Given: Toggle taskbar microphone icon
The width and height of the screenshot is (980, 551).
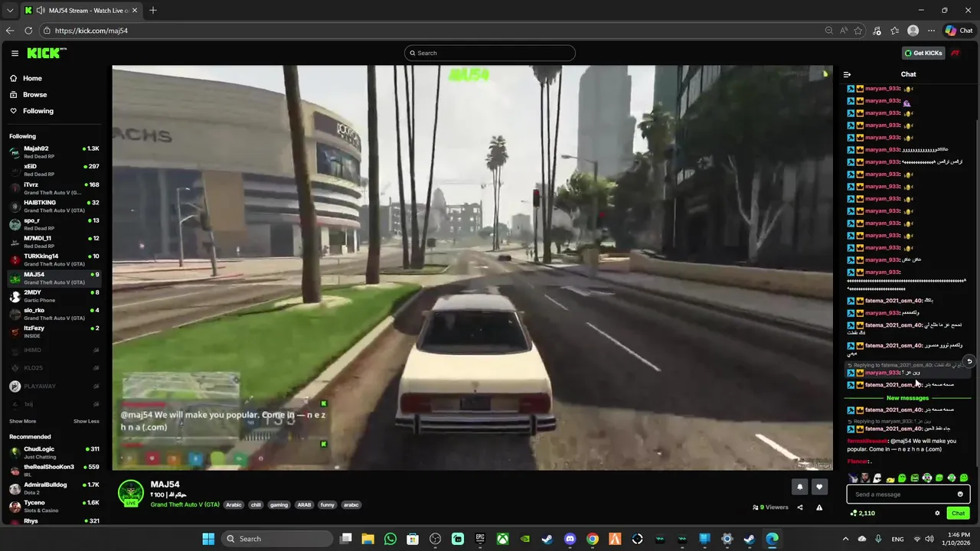Looking at the screenshot, I should click(878, 539).
